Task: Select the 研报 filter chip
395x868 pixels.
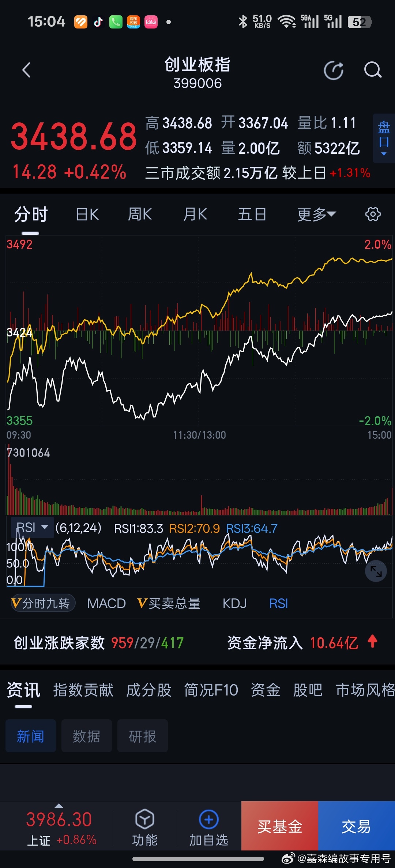Action: pyautogui.click(x=143, y=736)
